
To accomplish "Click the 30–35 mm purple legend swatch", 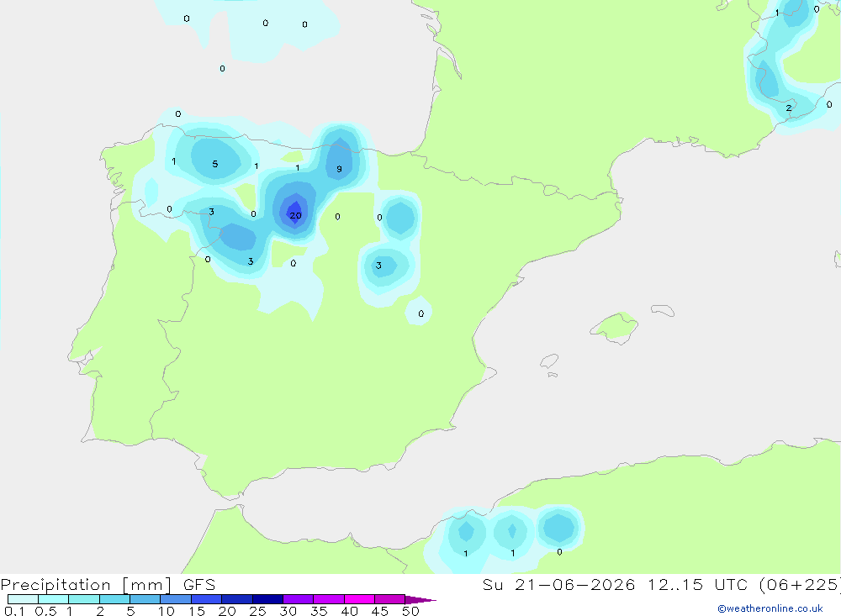I will [x=299, y=599].
